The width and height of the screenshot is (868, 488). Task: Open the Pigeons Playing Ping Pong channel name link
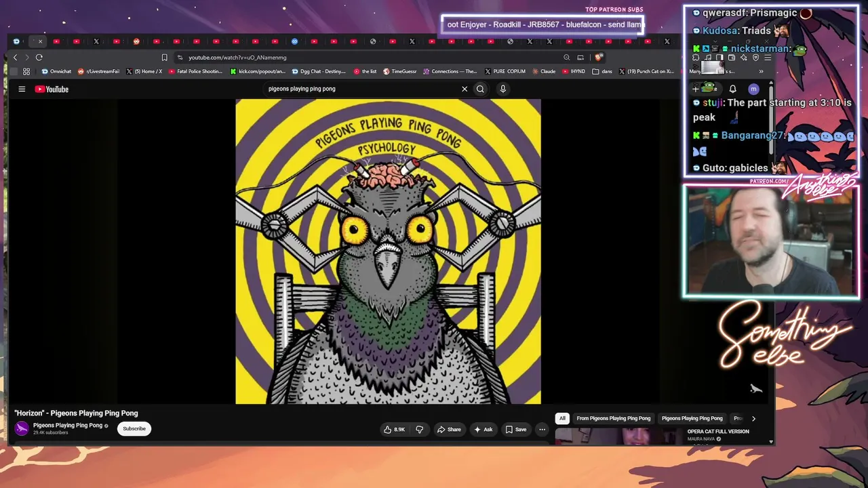(68, 426)
